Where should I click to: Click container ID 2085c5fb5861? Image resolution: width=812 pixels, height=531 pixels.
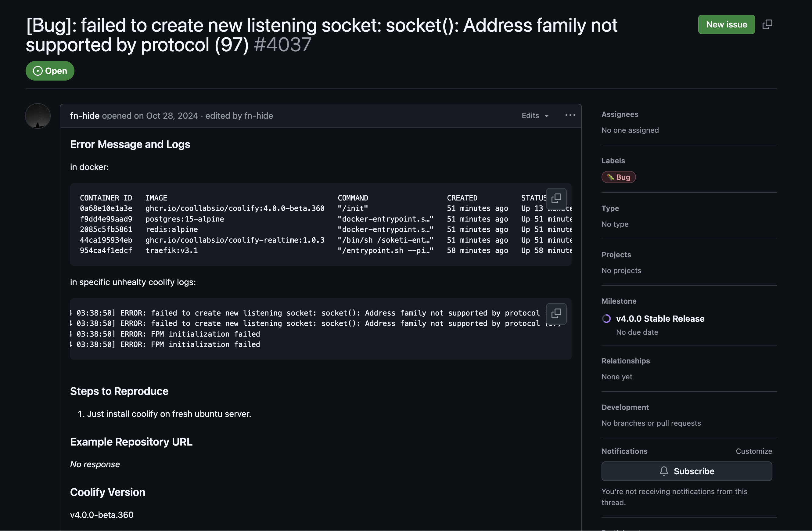click(x=106, y=230)
